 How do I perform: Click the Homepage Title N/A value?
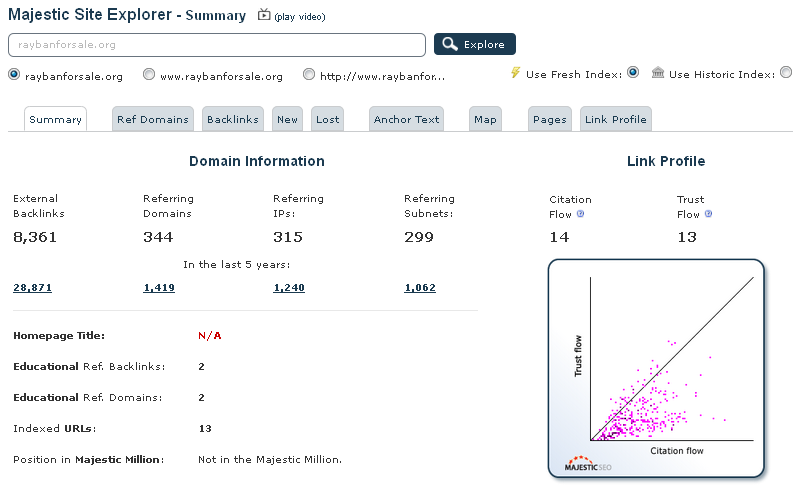coord(209,335)
